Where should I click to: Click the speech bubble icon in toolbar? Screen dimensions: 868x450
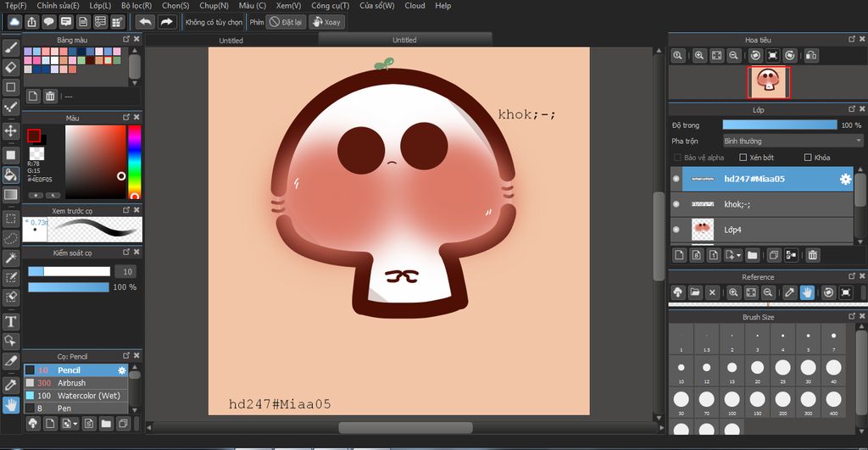(48, 22)
